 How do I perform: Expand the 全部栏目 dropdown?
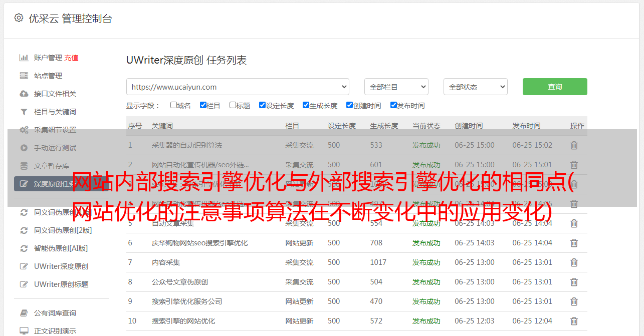pos(396,87)
